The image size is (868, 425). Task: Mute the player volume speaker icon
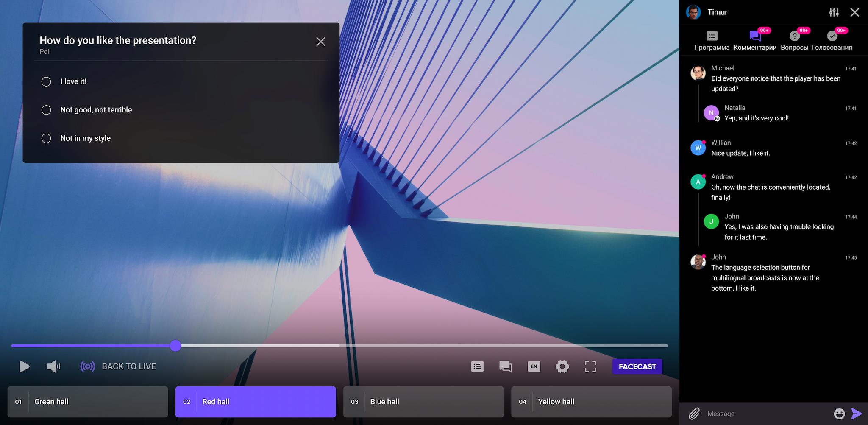[x=53, y=366]
